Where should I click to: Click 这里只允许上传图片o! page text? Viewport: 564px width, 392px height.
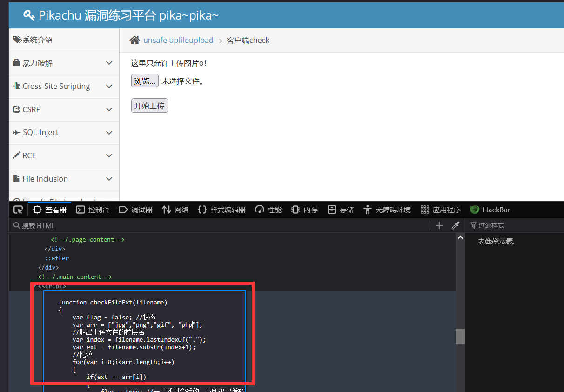(x=169, y=63)
